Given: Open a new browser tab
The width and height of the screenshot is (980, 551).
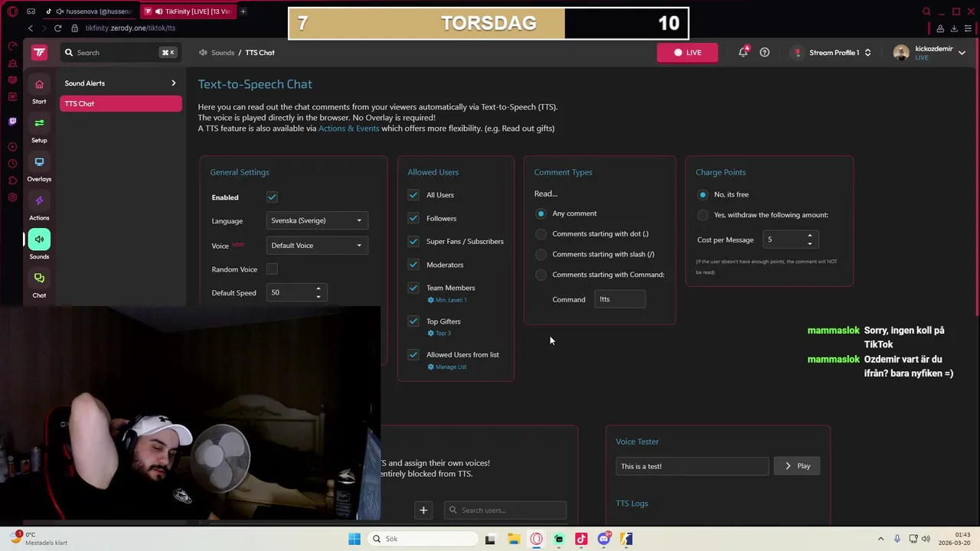Looking at the screenshot, I should (x=243, y=11).
